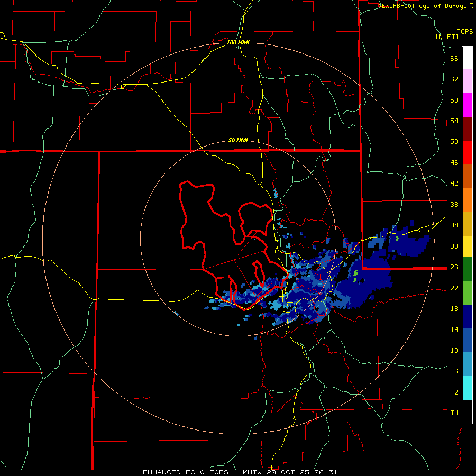Select the "66" legend value

(454, 59)
